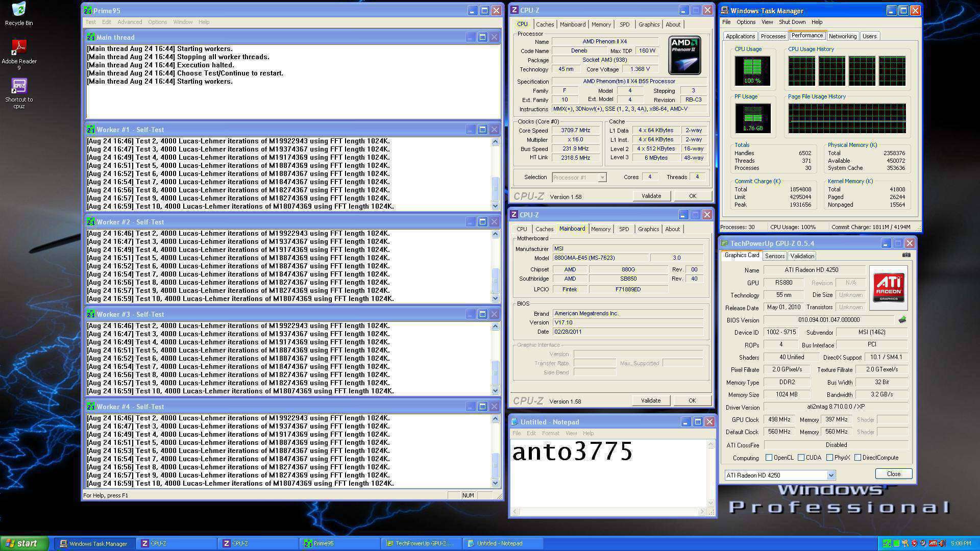This screenshot has width=980, height=551.
Task: Click the Windows Task Manager title bar icon
Action: click(725, 11)
